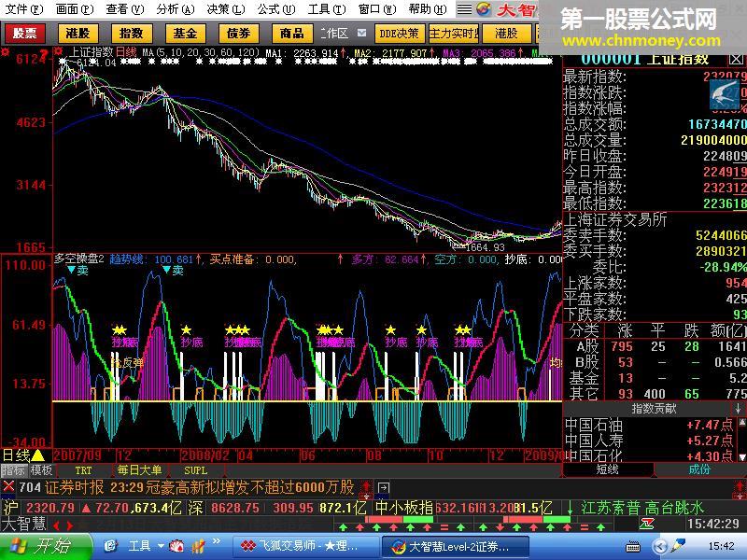This screenshot has height=560, width=747.
Task: Click the yellow triangle next to 日线
Action: [37, 456]
